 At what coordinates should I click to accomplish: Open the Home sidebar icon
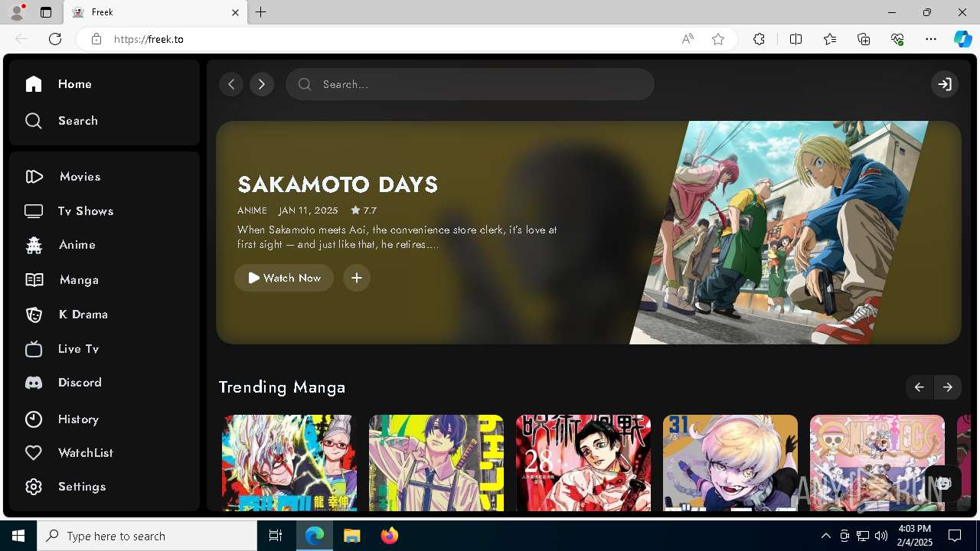(x=34, y=84)
